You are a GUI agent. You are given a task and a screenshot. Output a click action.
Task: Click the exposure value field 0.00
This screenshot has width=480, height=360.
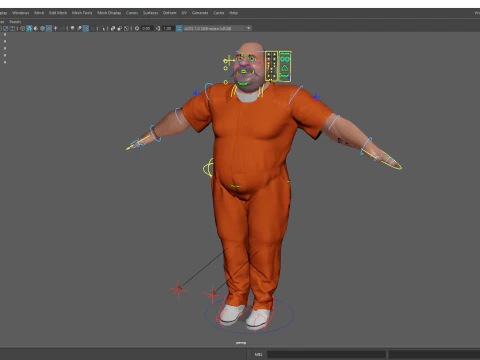(147, 28)
